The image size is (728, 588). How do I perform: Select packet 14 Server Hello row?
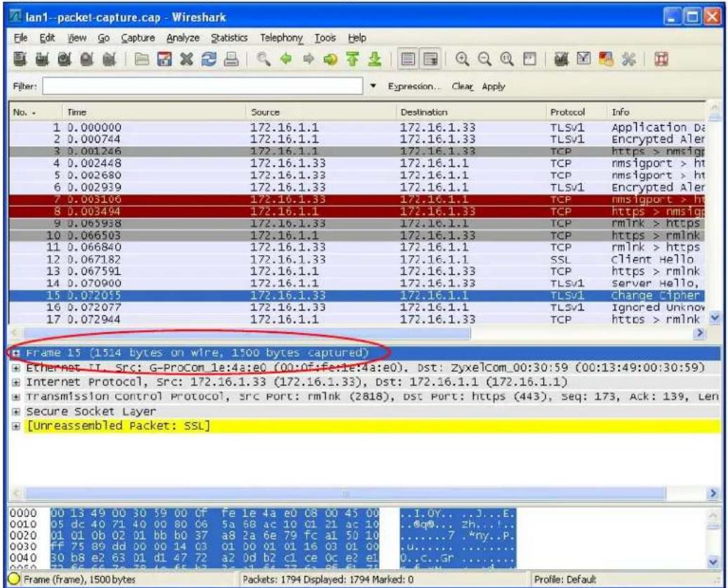357,283
